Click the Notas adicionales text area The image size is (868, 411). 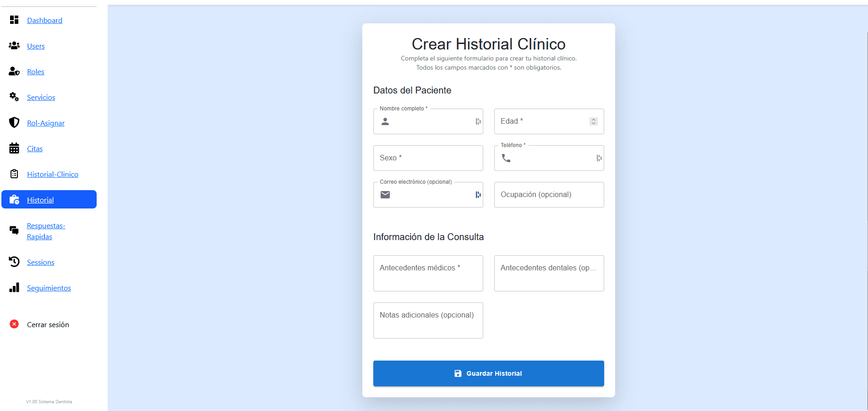click(x=428, y=321)
